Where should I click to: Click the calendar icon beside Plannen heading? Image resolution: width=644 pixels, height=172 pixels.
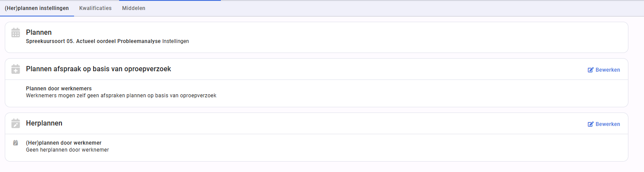[16, 33]
